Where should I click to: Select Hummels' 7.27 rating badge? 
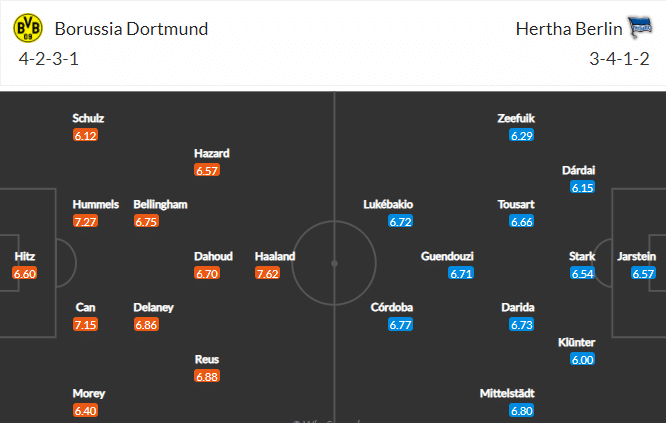click(85, 221)
